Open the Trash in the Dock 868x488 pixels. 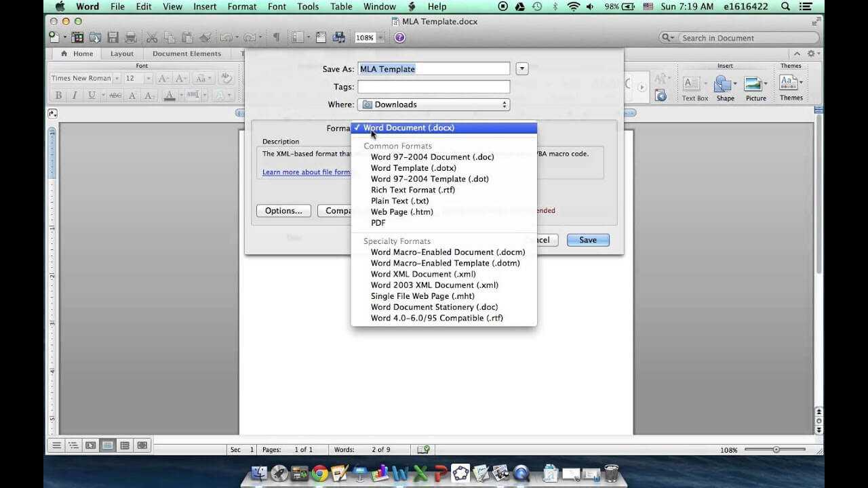(x=611, y=472)
